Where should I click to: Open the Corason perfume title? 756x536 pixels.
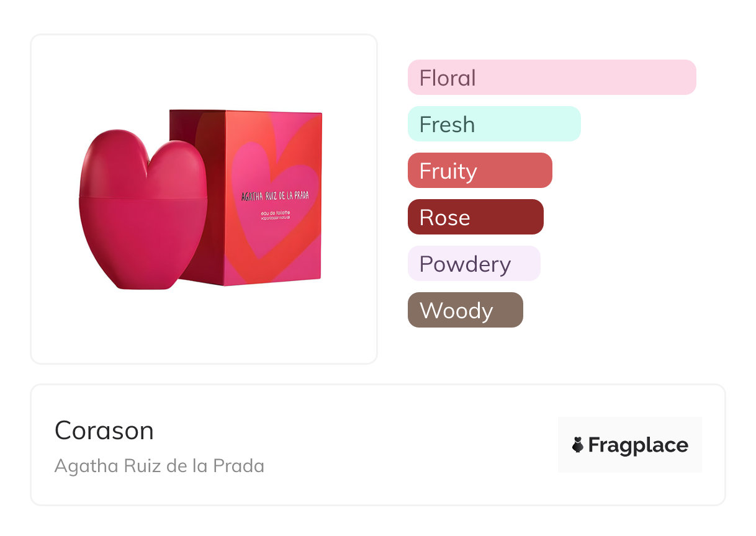tap(104, 430)
